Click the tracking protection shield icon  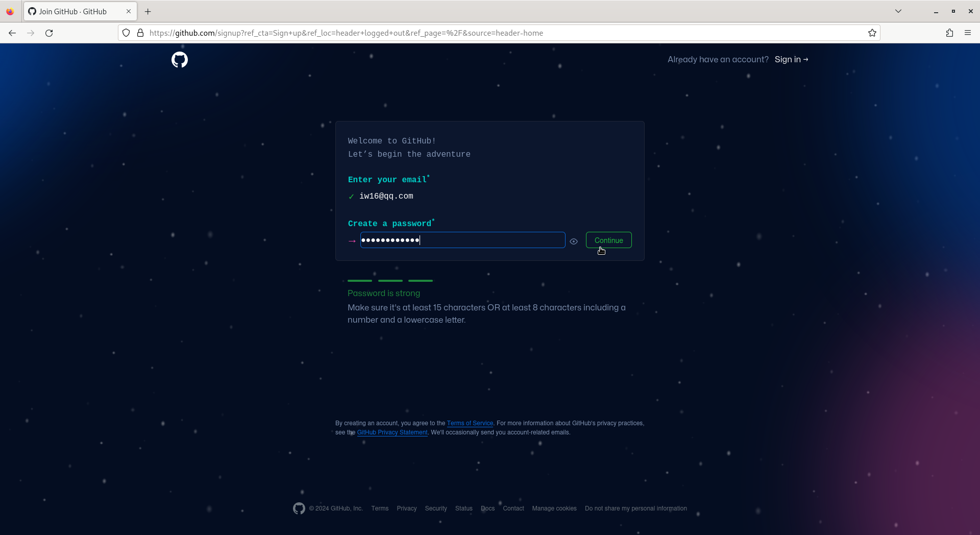(126, 33)
